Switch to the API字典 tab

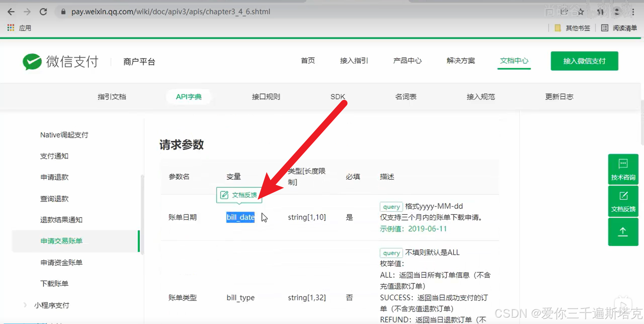(189, 97)
